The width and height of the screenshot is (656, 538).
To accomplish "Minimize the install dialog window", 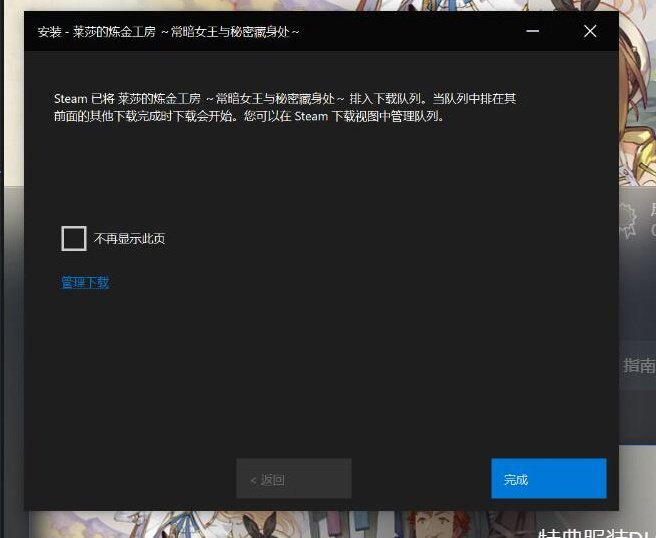I will 532,31.
